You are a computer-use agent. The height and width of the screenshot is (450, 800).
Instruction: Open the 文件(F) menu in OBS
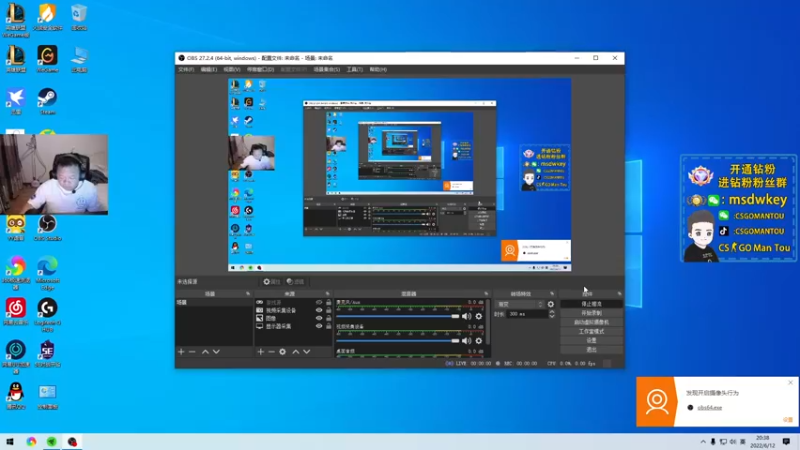186,69
